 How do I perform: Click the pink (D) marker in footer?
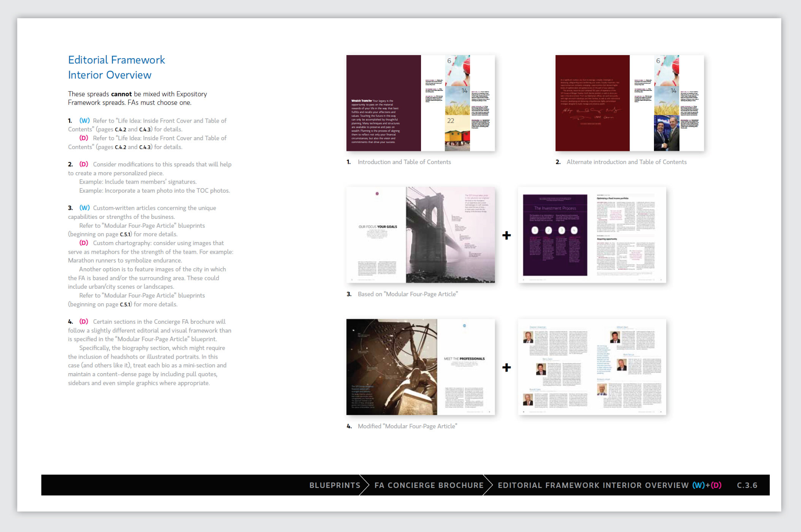tap(716, 485)
